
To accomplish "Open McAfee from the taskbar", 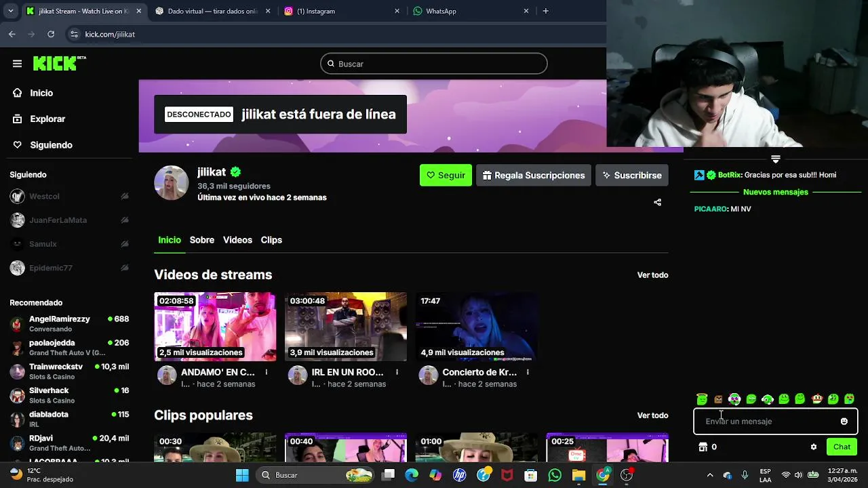I will point(507,475).
